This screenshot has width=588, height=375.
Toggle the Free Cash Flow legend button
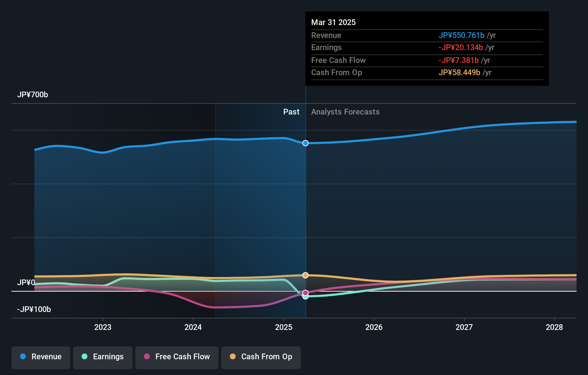point(177,357)
